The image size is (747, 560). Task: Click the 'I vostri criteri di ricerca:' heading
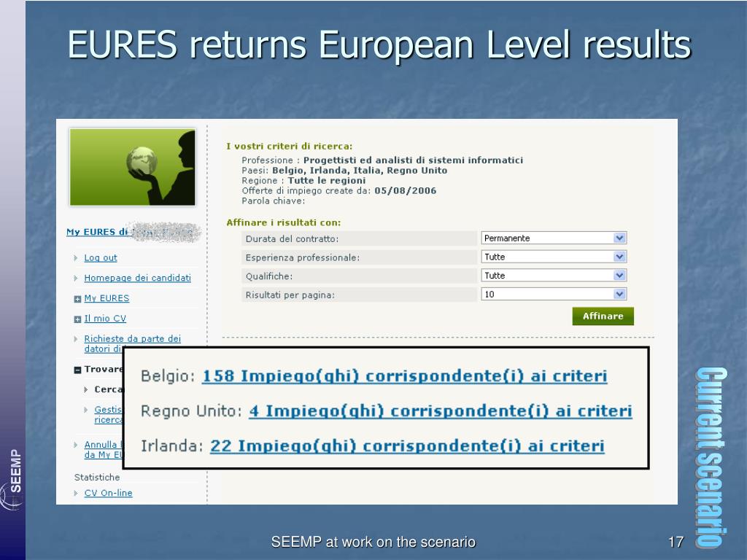tap(289, 146)
